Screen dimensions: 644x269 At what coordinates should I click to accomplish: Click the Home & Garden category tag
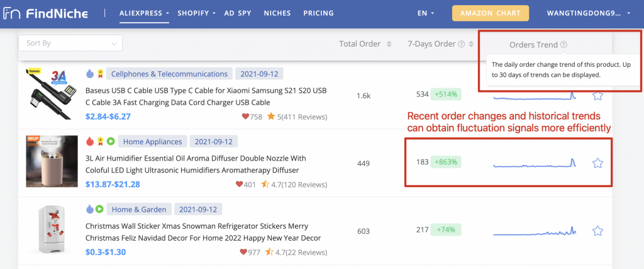pyautogui.click(x=139, y=209)
